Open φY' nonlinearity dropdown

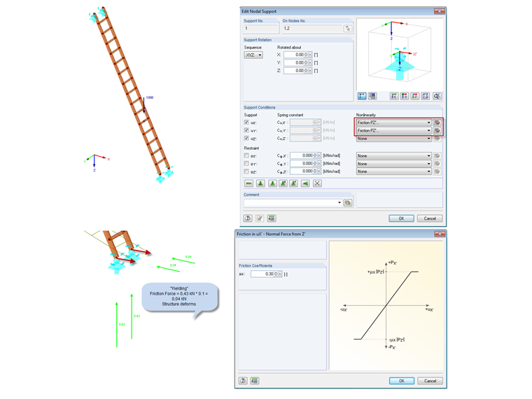(393, 164)
